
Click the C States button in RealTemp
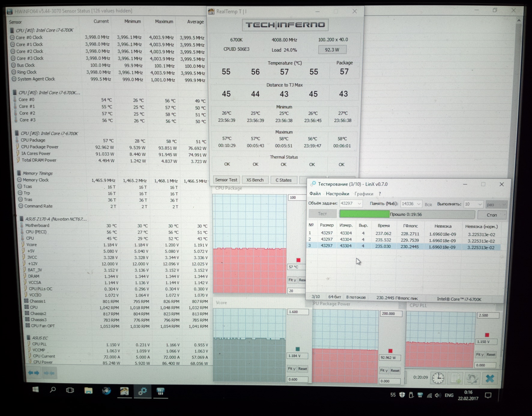(x=283, y=180)
